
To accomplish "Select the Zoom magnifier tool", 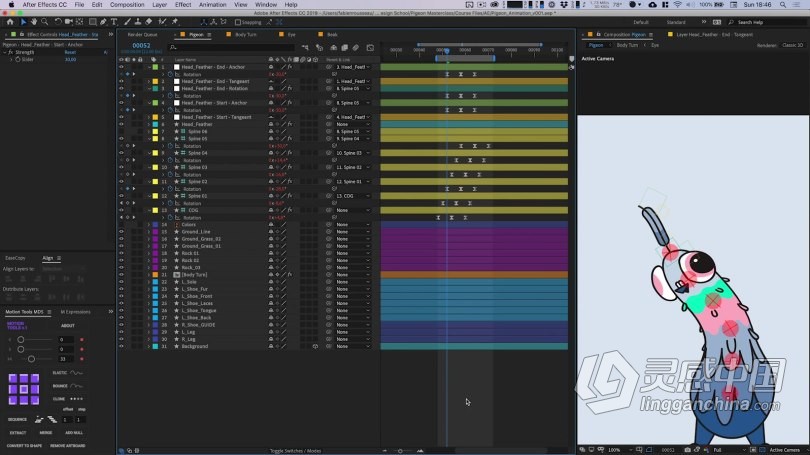I will tap(45, 22).
